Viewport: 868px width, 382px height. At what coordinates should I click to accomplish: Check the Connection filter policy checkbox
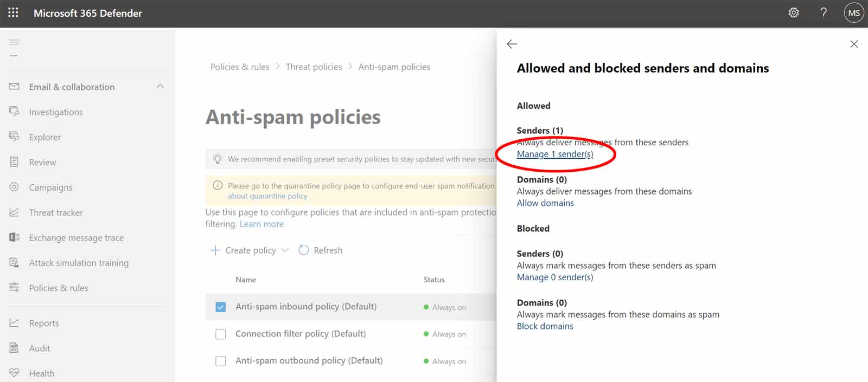(221, 334)
